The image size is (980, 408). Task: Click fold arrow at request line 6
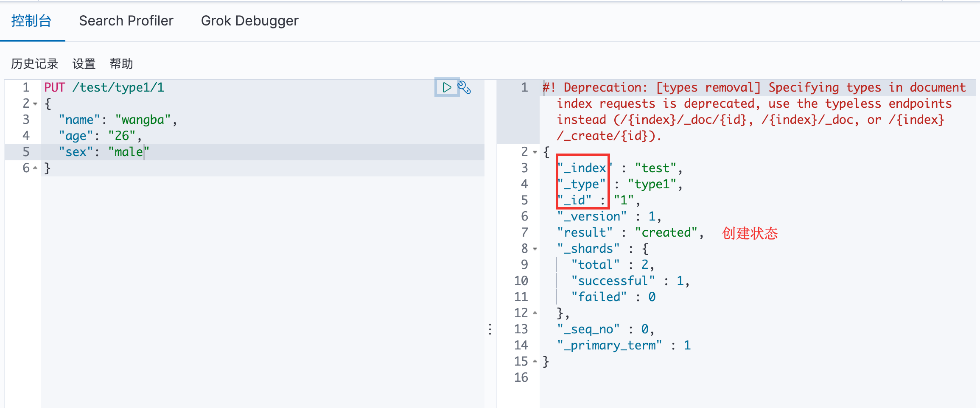click(35, 168)
